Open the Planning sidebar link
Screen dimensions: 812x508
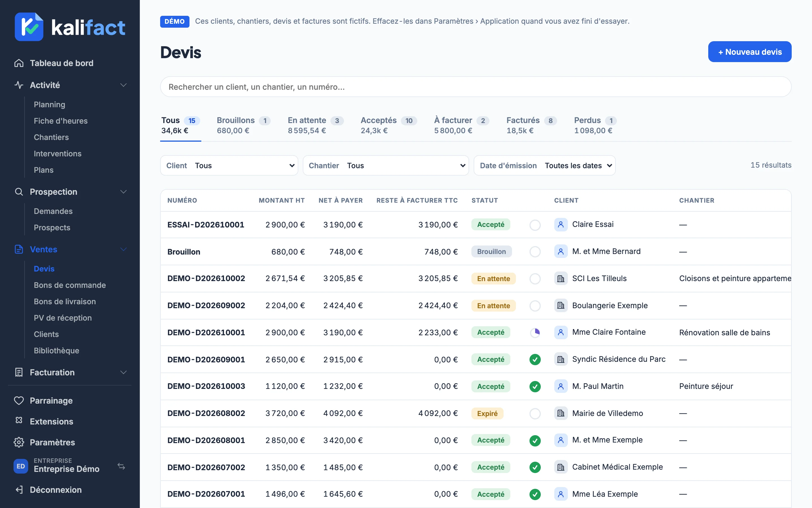pos(49,104)
